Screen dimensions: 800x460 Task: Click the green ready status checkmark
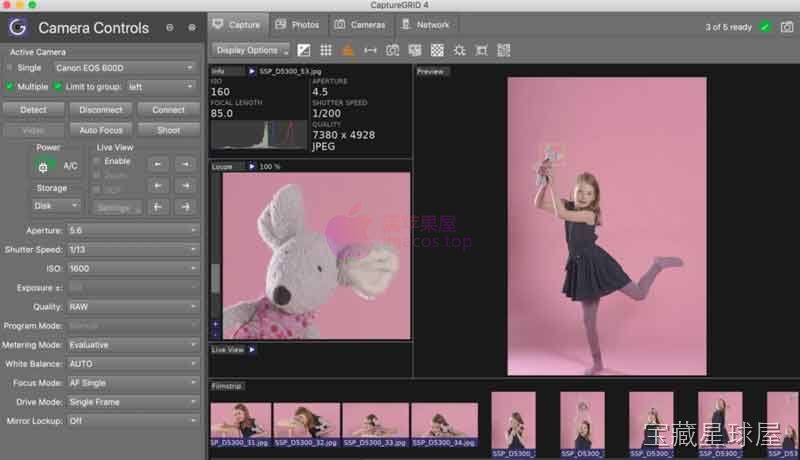pyautogui.click(x=765, y=27)
